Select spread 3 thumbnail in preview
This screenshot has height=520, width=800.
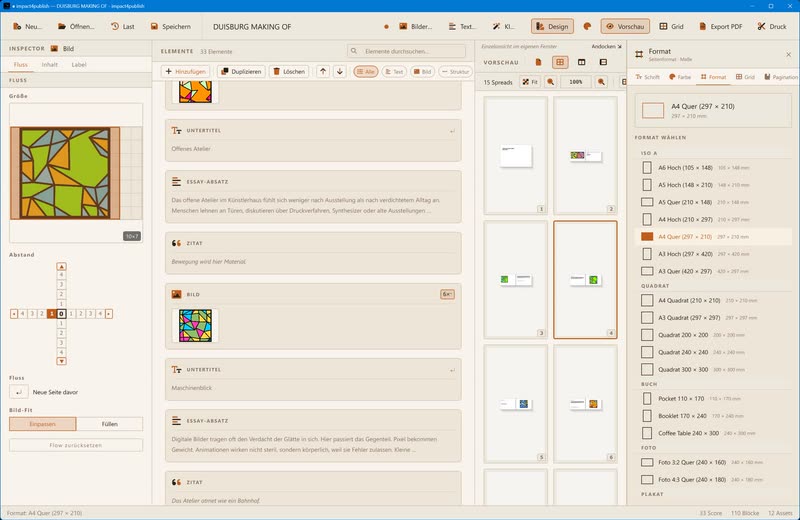click(x=516, y=280)
